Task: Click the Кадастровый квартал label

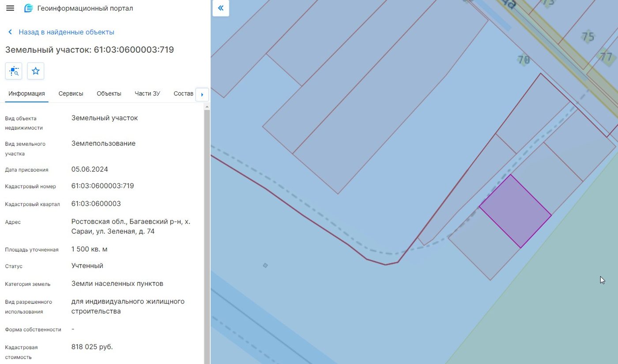Action: [32, 204]
